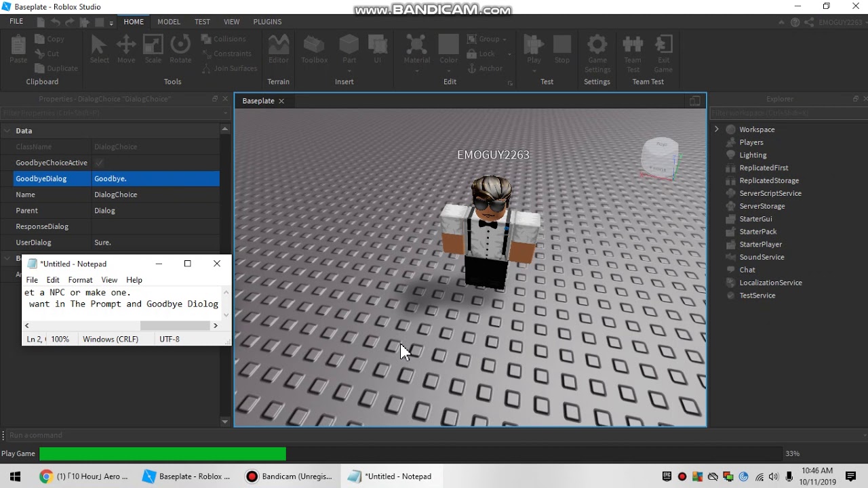Click the Group button icon
868x488 pixels.
(x=472, y=39)
